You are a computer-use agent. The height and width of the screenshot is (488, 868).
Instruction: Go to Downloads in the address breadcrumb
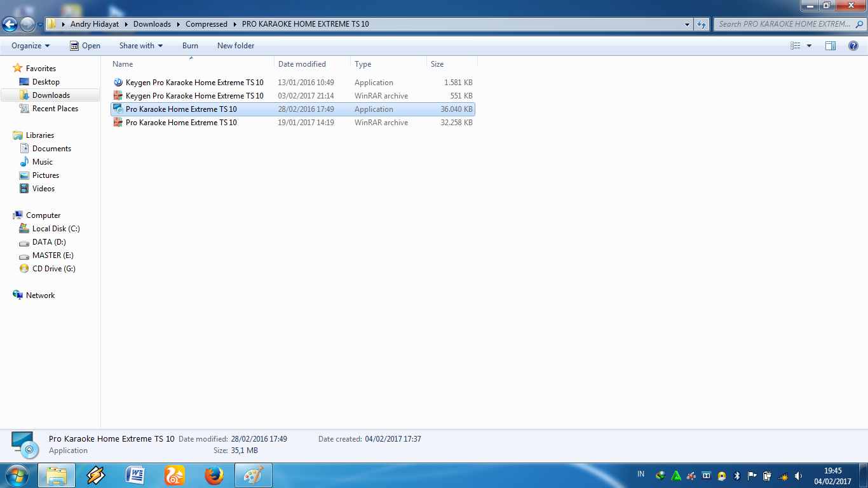coord(152,24)
